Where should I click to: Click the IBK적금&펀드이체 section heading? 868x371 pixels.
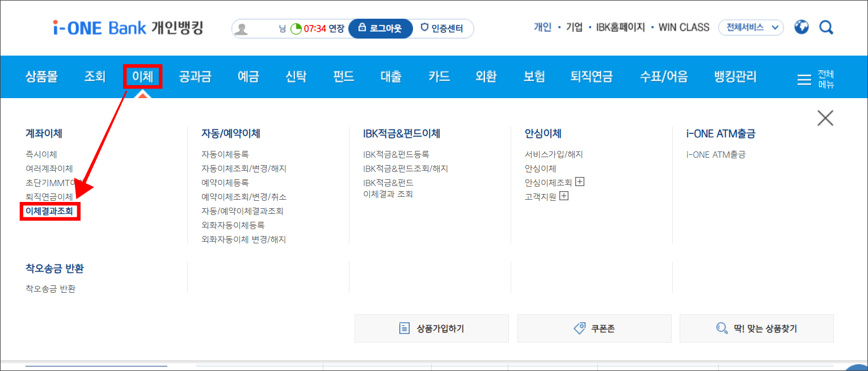pos(402,134)
